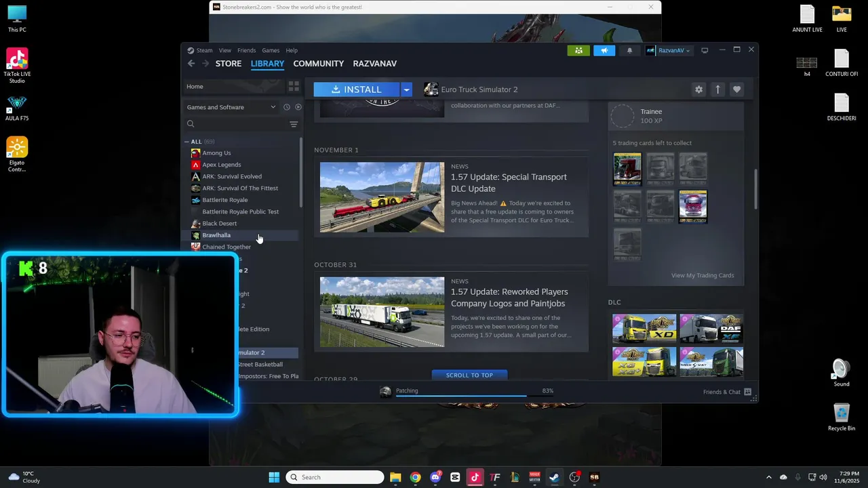Open the Games menu
Screen dimensions: 868x488
point(271,50)
